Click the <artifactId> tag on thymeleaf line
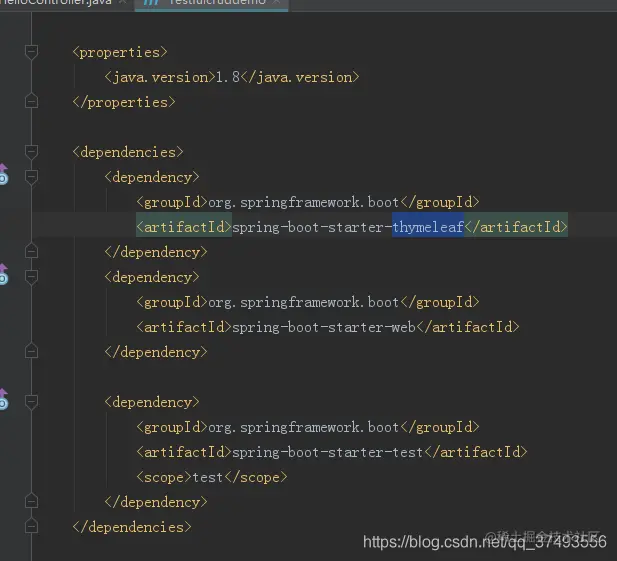617x561 pixels. click(x=184, y=227)
